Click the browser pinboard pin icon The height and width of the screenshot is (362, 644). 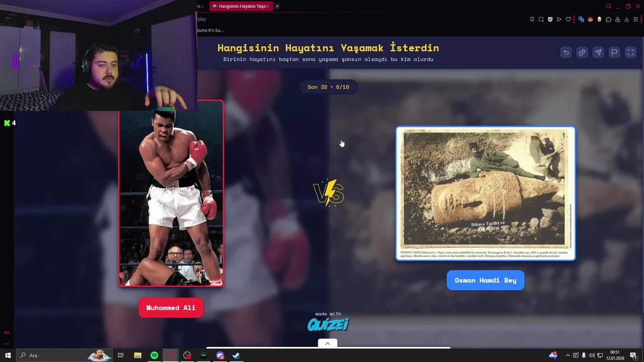click(532, 19)
